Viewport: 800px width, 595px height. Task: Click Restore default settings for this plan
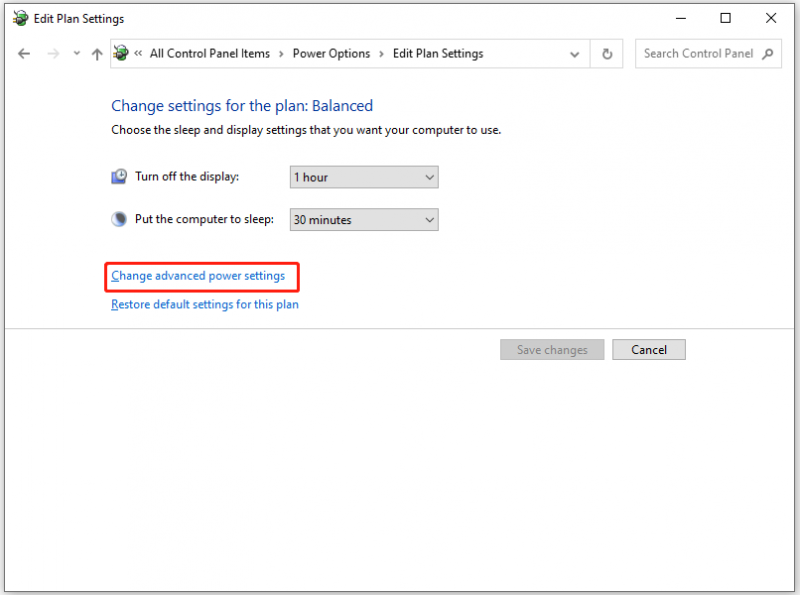click(205, 305)
